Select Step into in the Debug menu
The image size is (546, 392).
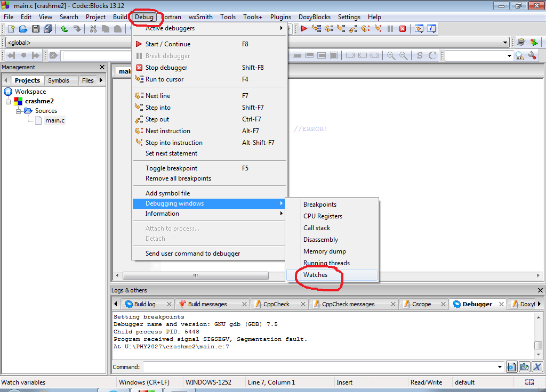tap(209, 108)
